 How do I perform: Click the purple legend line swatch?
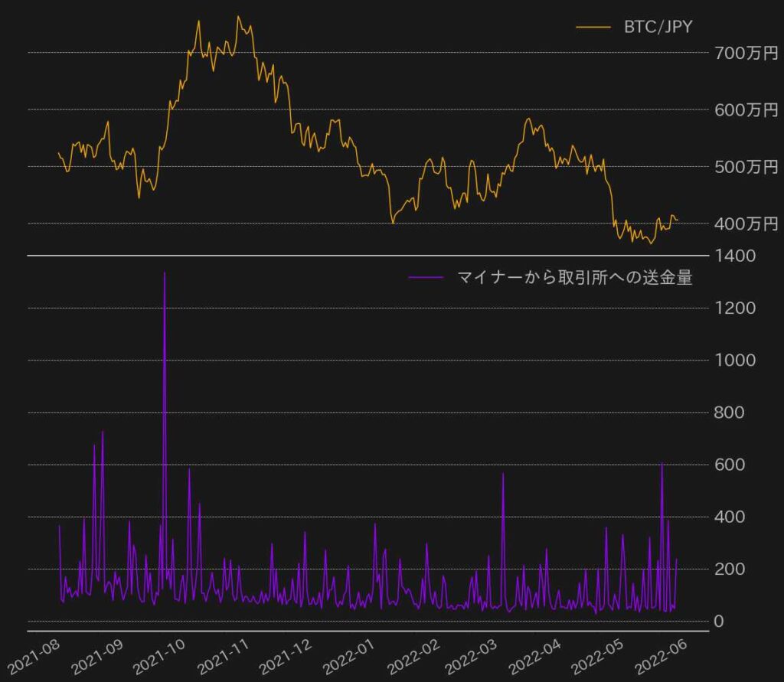426,277
